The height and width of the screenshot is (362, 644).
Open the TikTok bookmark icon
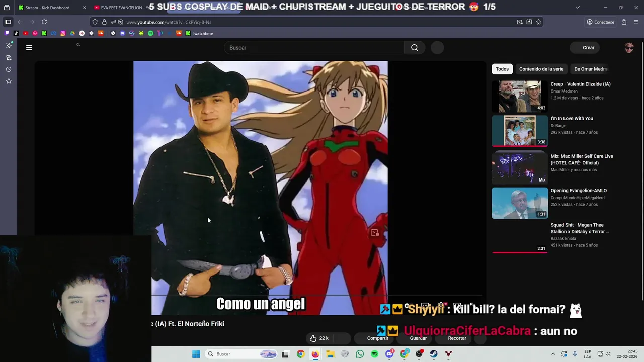tap(16, 33)
